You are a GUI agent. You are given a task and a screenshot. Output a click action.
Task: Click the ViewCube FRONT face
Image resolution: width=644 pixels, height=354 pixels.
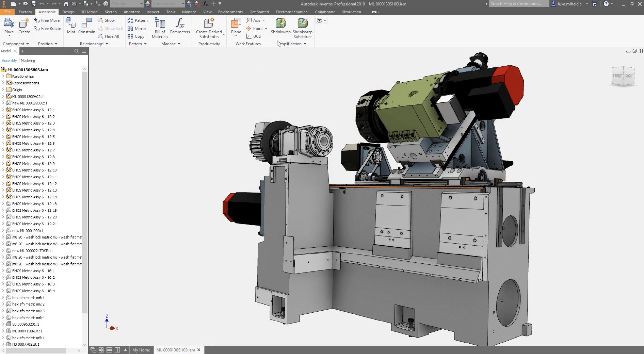coord(617,76)
